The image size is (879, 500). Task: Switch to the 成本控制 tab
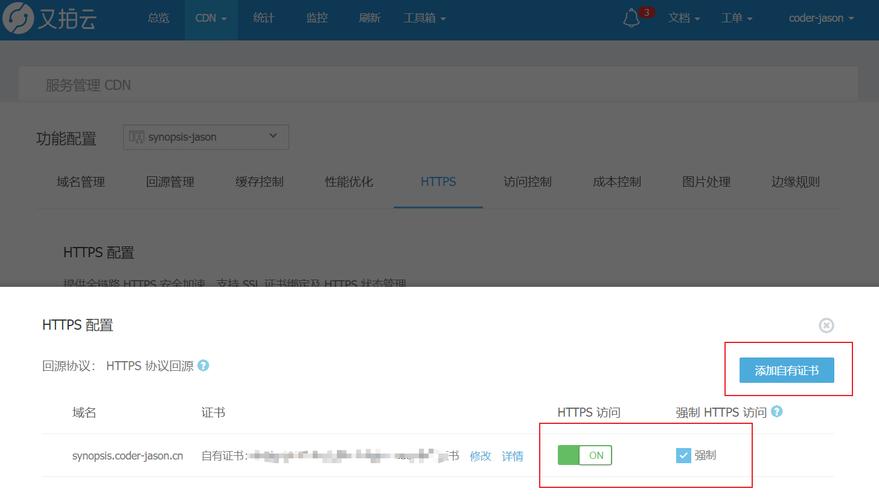pos(617,182)
